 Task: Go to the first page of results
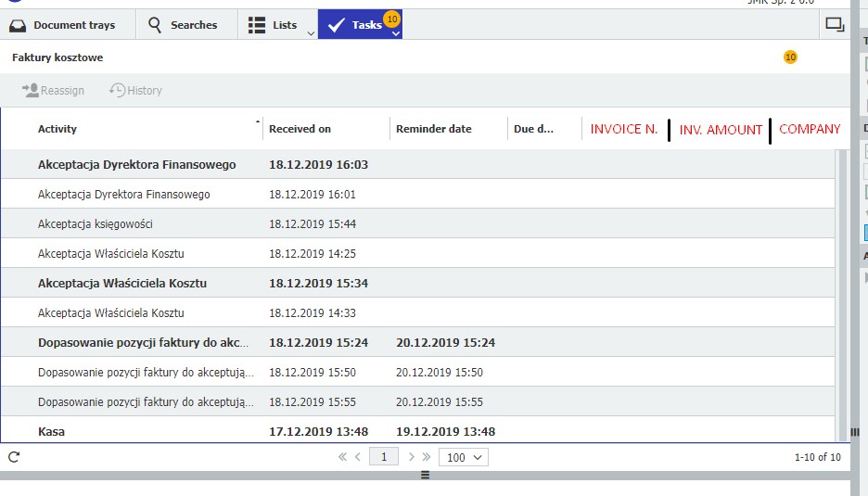click(x=342, y=457)
